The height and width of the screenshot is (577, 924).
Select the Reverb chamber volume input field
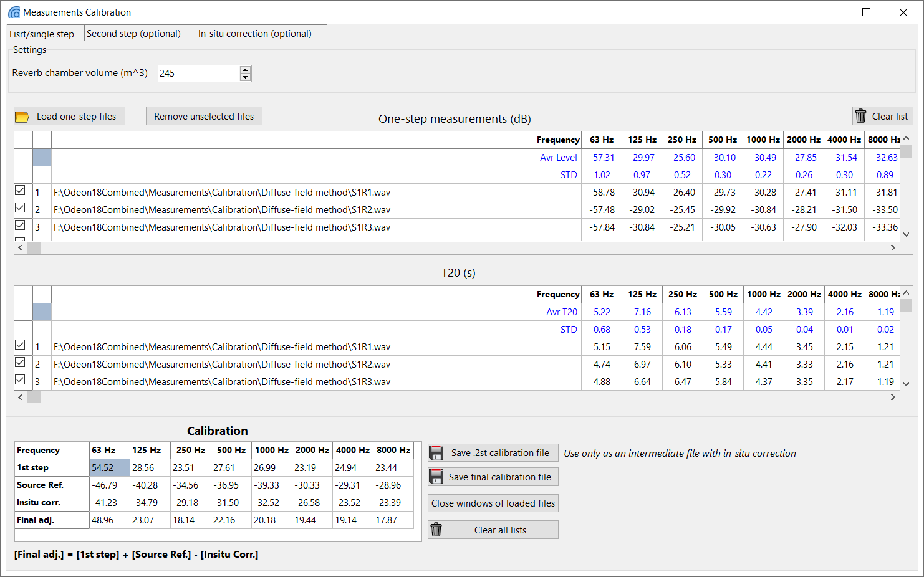[200, 73]
